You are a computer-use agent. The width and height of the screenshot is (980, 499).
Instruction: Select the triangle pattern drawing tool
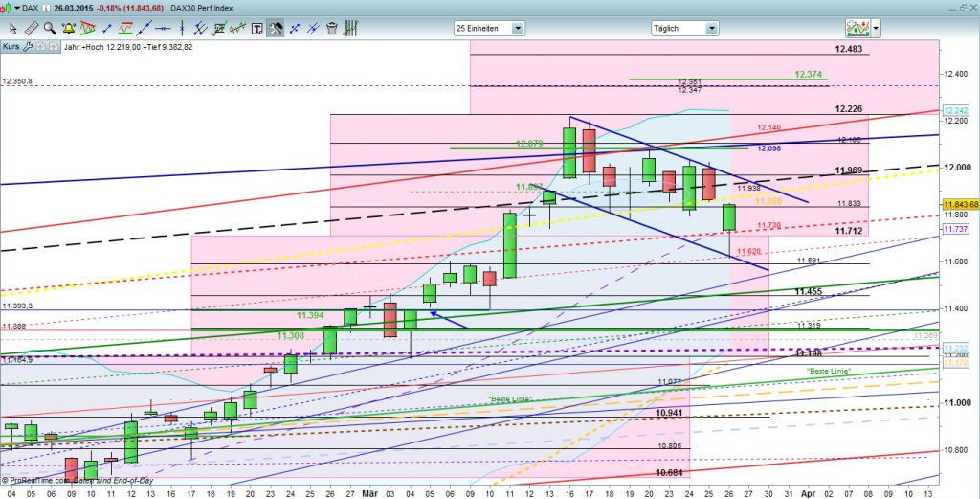point(87,28)
